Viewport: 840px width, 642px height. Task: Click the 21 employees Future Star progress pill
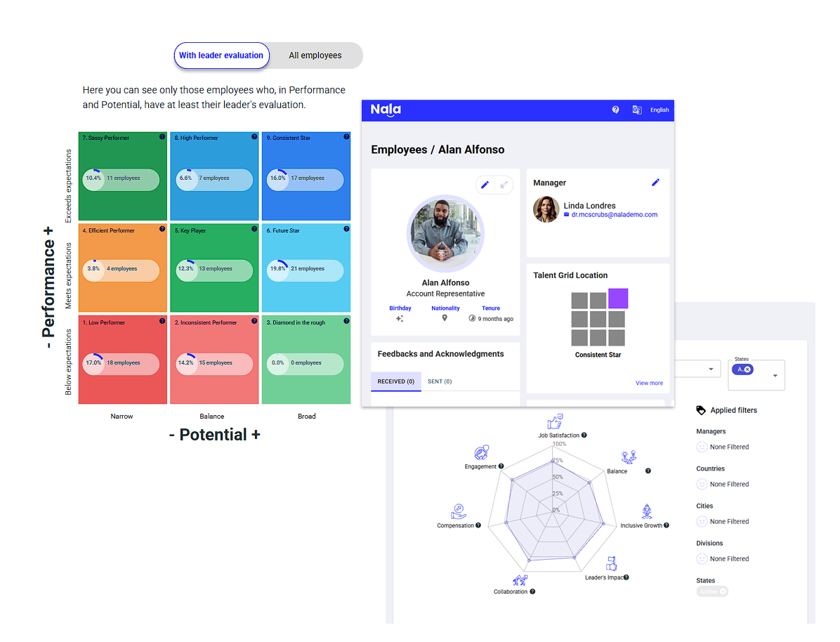tap(306, 268)
